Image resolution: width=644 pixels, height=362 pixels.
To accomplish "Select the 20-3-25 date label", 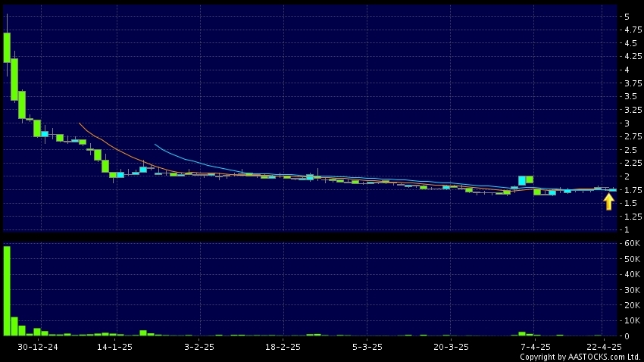I will pos(451,347).
